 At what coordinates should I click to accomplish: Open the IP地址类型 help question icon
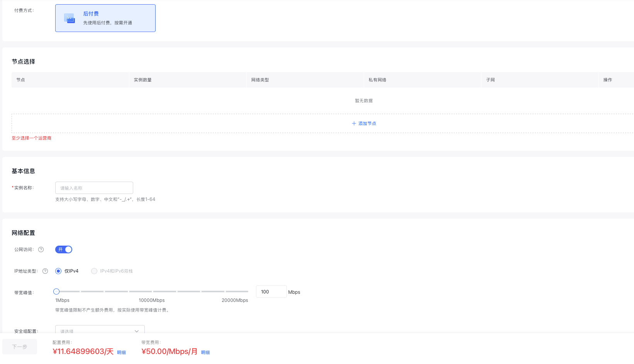tap(45, 271)
